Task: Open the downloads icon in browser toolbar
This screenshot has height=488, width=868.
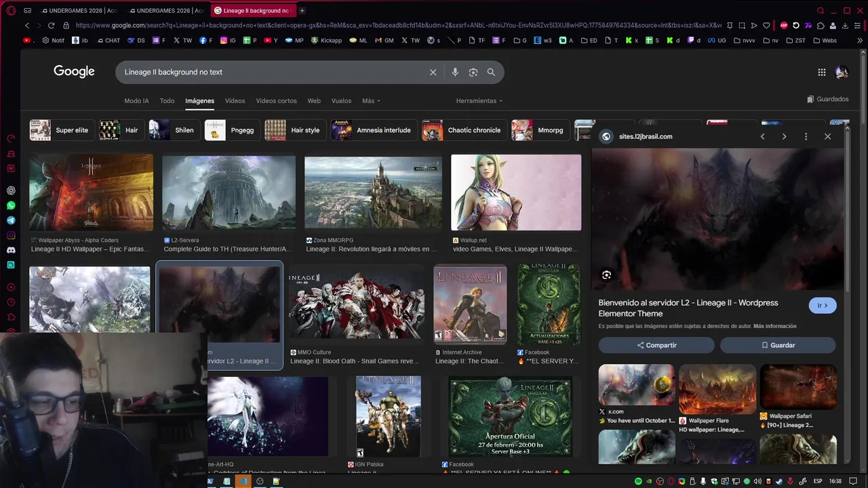Action: 846,26
